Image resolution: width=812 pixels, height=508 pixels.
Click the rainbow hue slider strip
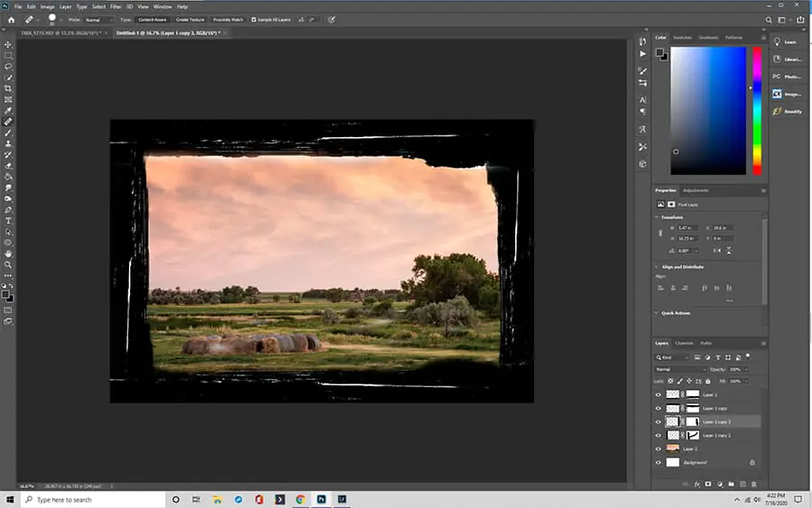click(x=757, y=111)
